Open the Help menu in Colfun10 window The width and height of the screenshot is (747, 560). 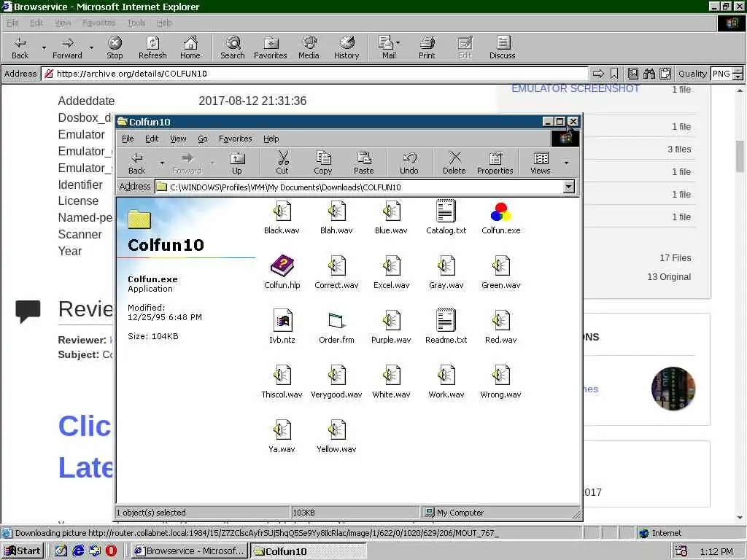coord(271,139)
